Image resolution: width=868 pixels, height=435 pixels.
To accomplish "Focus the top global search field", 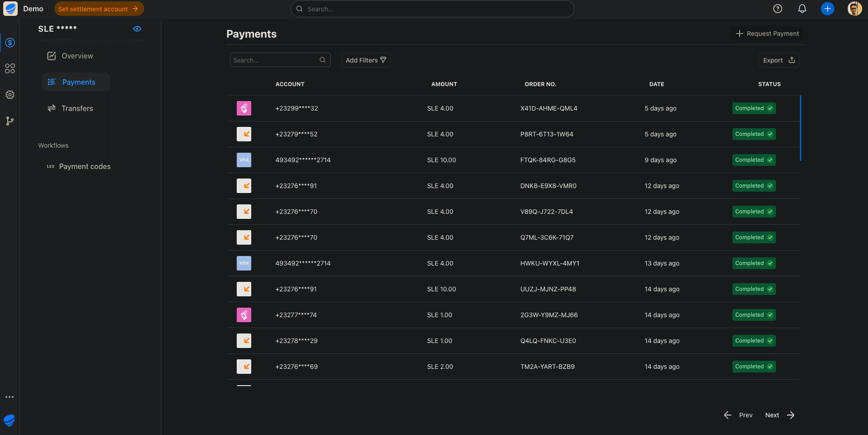I will (x=432, y=9).
